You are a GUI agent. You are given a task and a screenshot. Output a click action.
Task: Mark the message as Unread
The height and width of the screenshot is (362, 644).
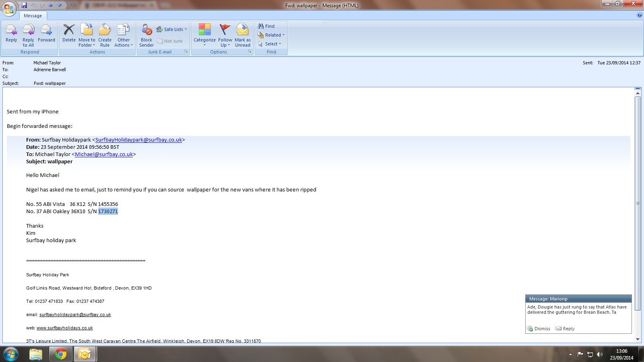click(x=243, y=35)
